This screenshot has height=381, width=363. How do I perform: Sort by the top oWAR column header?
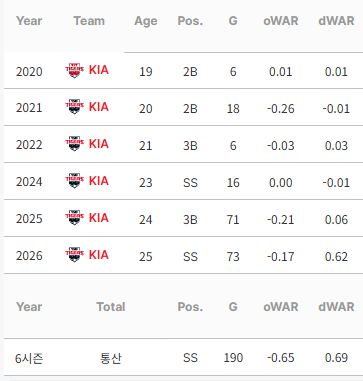click(x=281, y=21)
